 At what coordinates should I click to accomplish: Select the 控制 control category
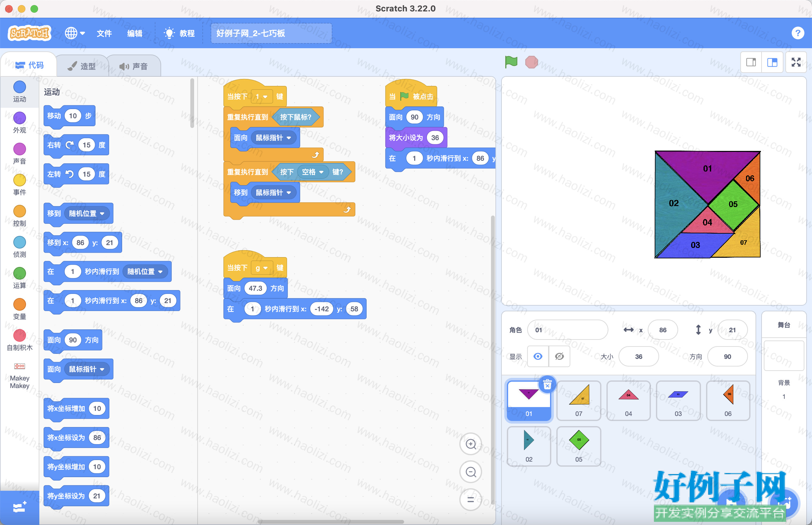click(x=19, y=216)
